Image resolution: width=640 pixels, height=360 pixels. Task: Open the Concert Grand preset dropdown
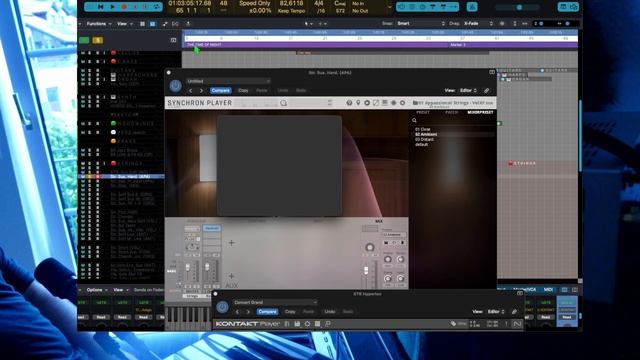[x=275, y=302]
